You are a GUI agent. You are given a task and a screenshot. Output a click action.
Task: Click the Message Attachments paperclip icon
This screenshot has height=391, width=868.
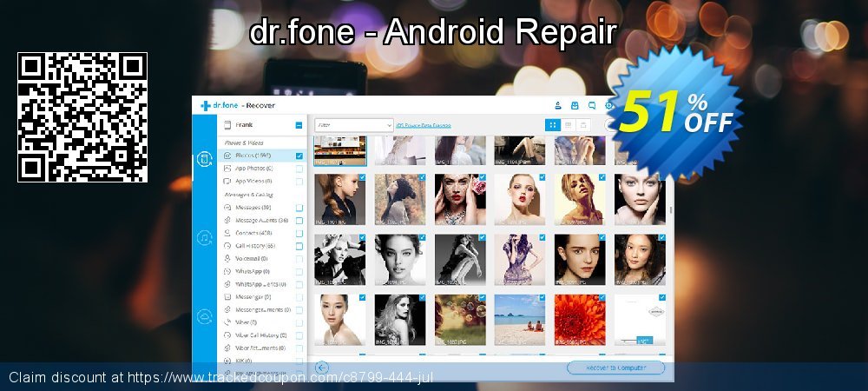click(x=227, y=221)
